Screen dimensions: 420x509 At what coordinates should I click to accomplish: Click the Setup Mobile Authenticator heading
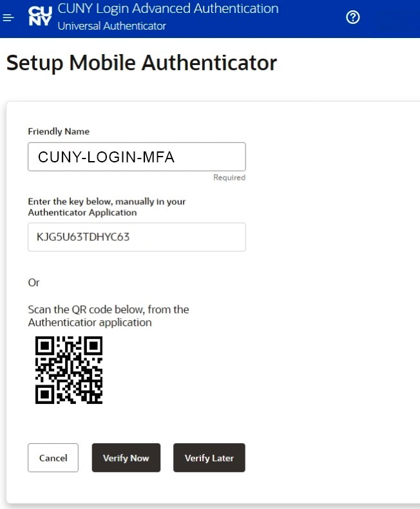pos(142,62)
